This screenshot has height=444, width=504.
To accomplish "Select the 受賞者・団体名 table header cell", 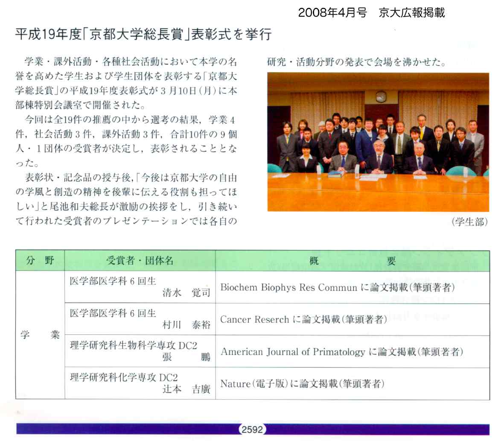I will tap(140, 260).
